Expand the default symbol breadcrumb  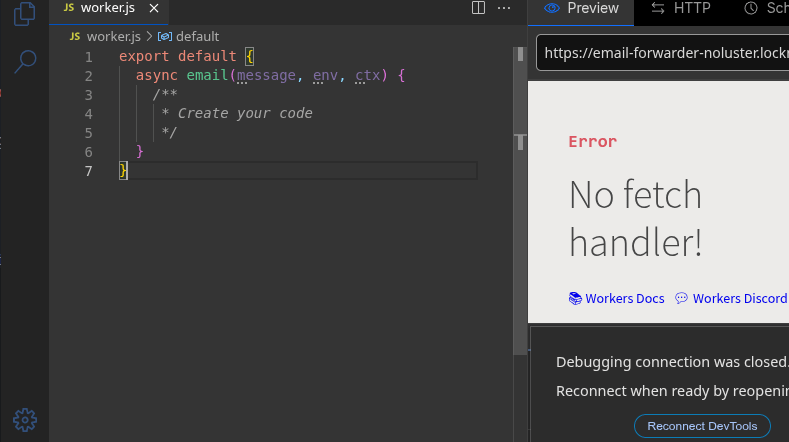[x=196, y=36]
